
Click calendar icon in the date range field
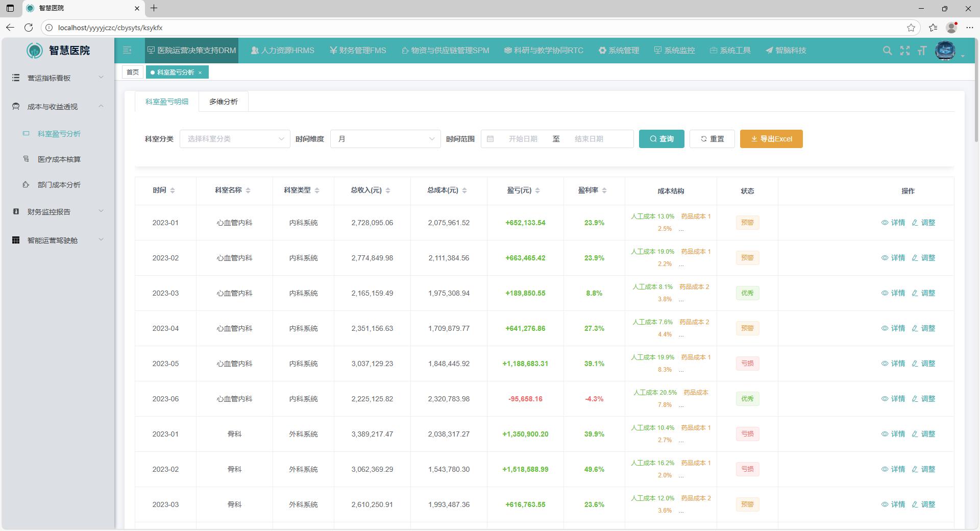coord(490,139)
